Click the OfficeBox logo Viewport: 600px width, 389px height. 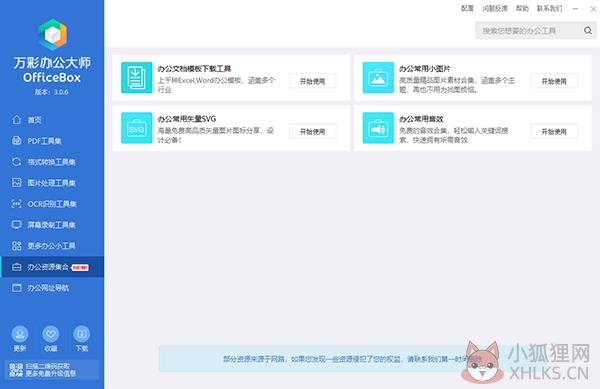click(52, 34)
